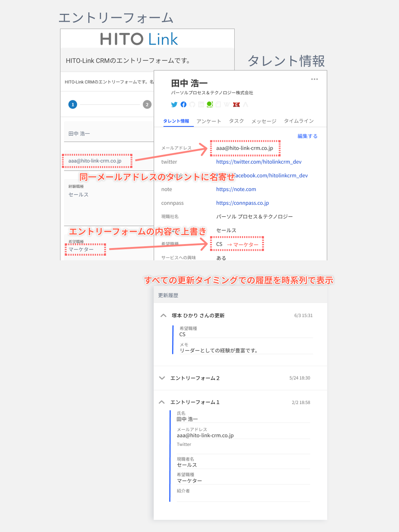
Task: Click the エントリーフォーム２ title
Action: 195,378
